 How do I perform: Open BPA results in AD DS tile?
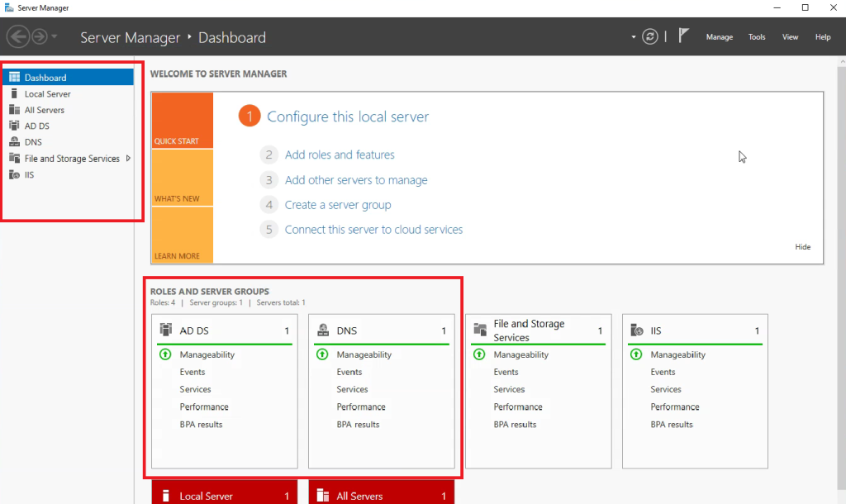point(201,424)
